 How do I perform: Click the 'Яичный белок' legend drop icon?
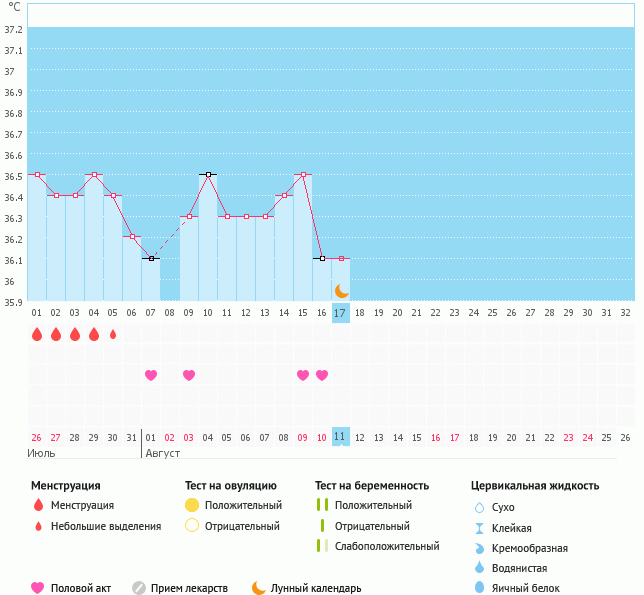(479, 588)
